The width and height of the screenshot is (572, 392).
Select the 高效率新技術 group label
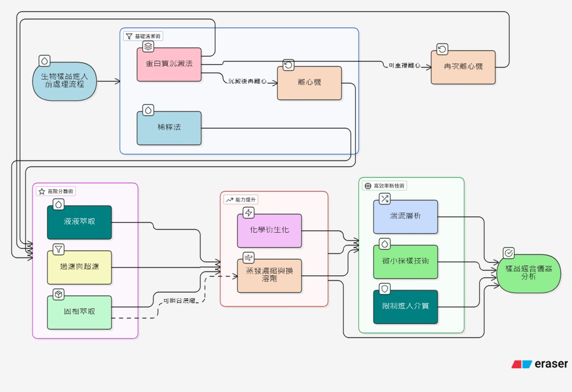(x=385, y=185)
